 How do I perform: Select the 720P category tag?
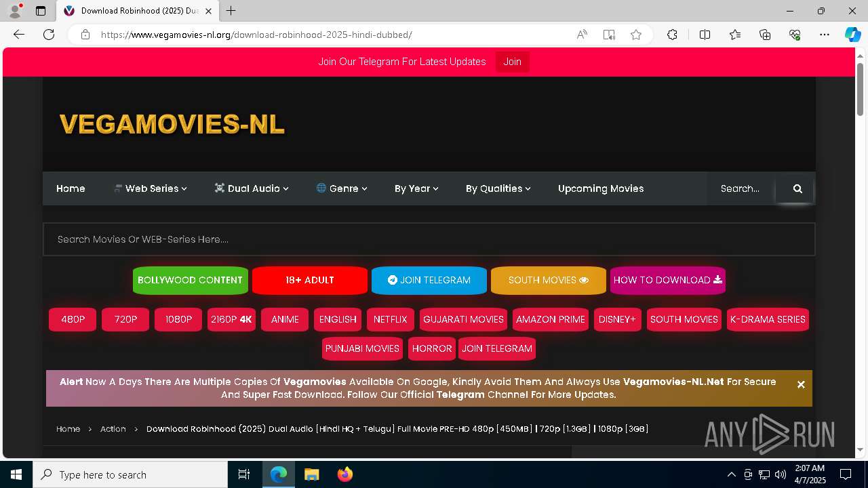[x=125, y=319]
